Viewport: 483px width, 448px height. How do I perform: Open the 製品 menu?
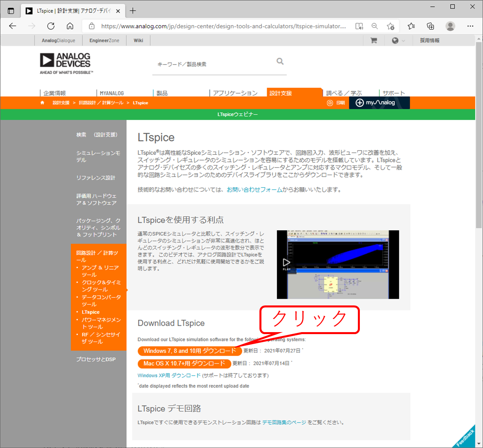click(x=162, y=93)
